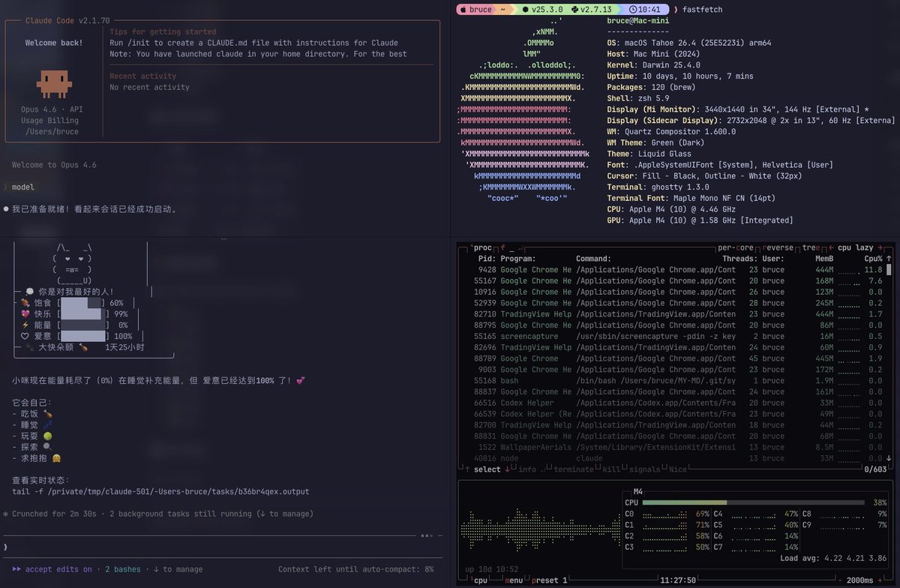Click the up arrow left of select

pos(468,469)
